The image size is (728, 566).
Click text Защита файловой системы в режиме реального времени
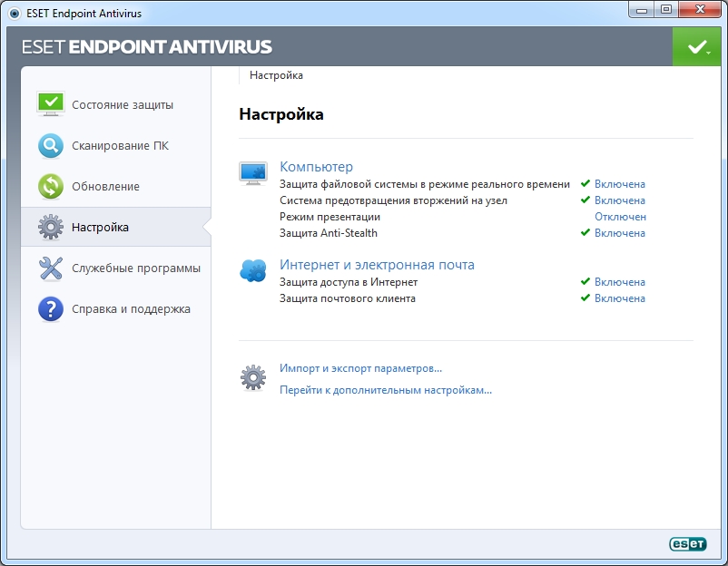pyautogui.click(x=425, y=184)
